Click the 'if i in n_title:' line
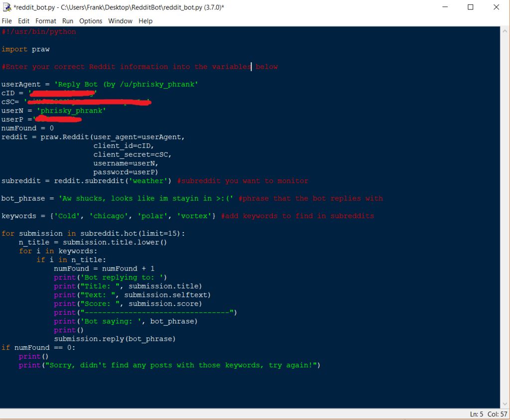The height and width of the screenshot is (420, 510). 71,260
